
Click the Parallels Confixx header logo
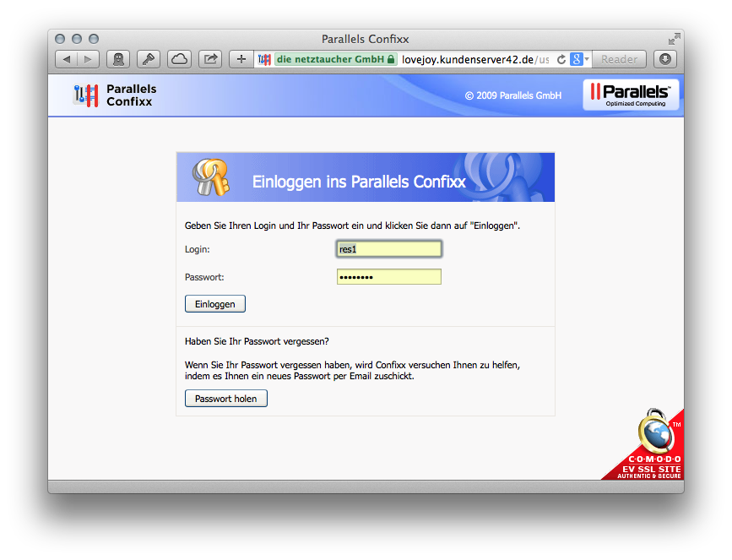click(116, 95)
